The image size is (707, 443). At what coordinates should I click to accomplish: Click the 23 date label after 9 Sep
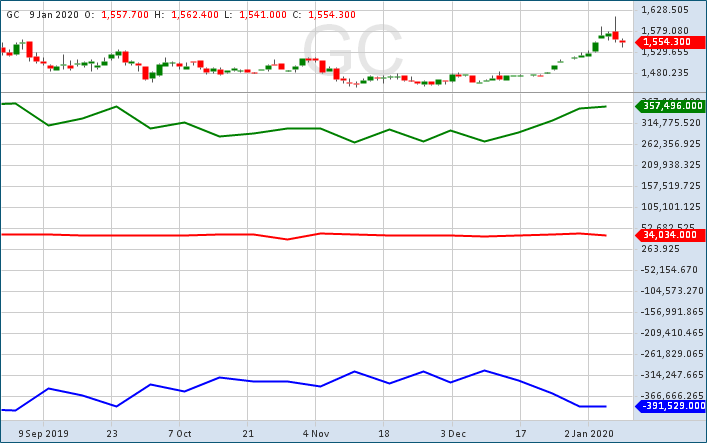coord(112,434)
